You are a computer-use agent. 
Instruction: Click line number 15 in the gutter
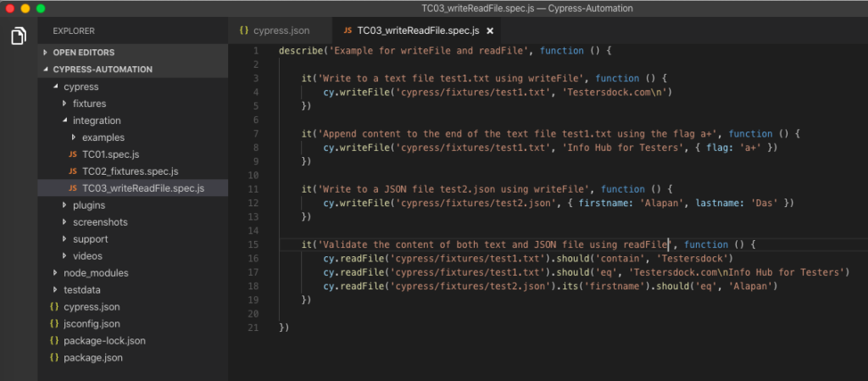[254, 244]
